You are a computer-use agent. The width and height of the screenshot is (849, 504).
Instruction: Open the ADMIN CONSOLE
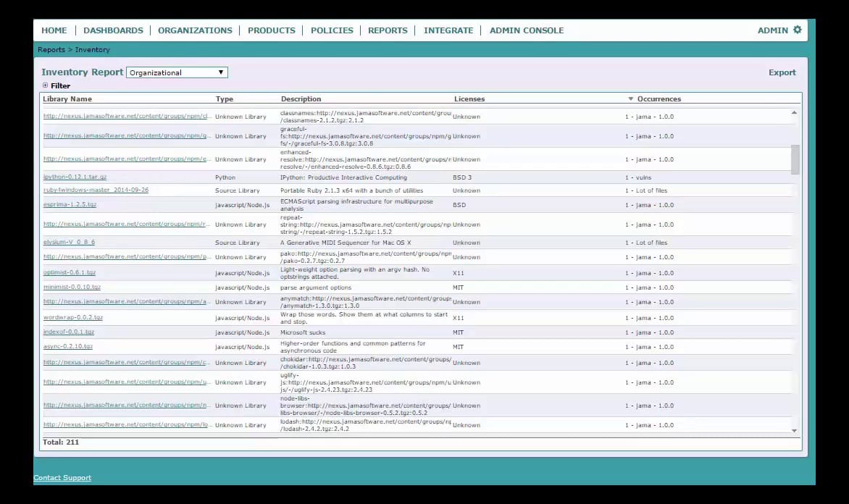pyautogui.click(x=526, y=30)
